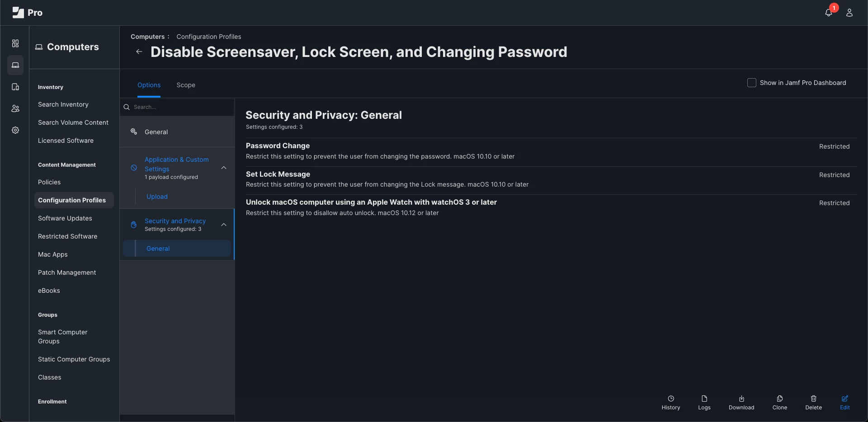The height and width of the screenshot is (422, 868).
Task: Collapse Application & Custom Settings payload
Action: (224, 168)
